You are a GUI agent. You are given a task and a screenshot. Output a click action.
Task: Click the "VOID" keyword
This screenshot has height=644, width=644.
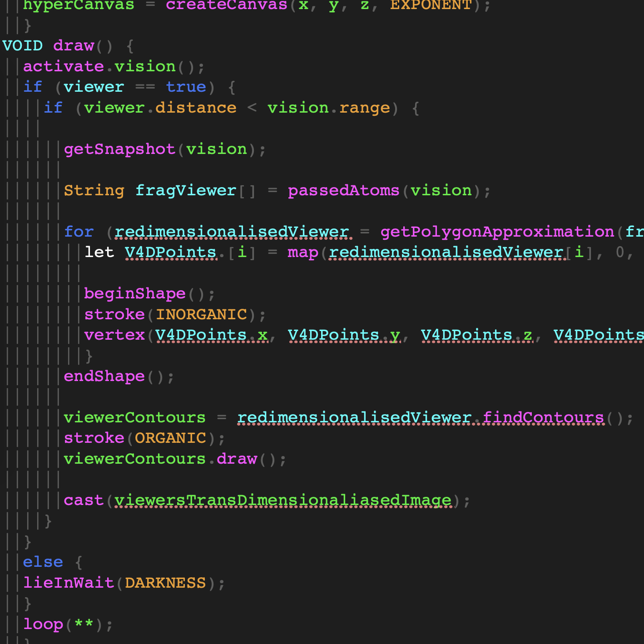[23, 45]
